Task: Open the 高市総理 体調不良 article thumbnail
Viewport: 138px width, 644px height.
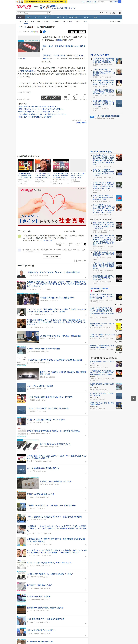Action: pos(28,299)
